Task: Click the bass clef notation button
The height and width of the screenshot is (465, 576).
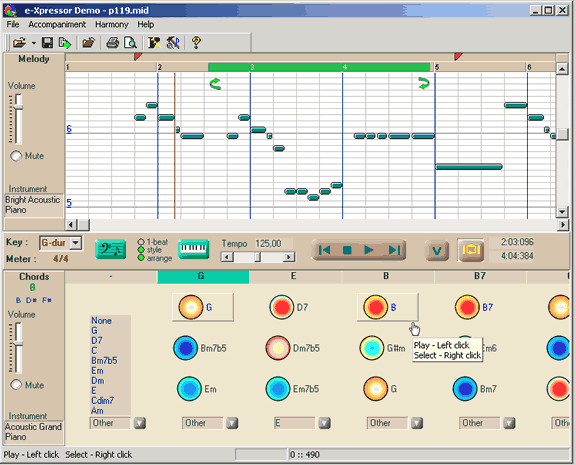Action: [110, 250]
